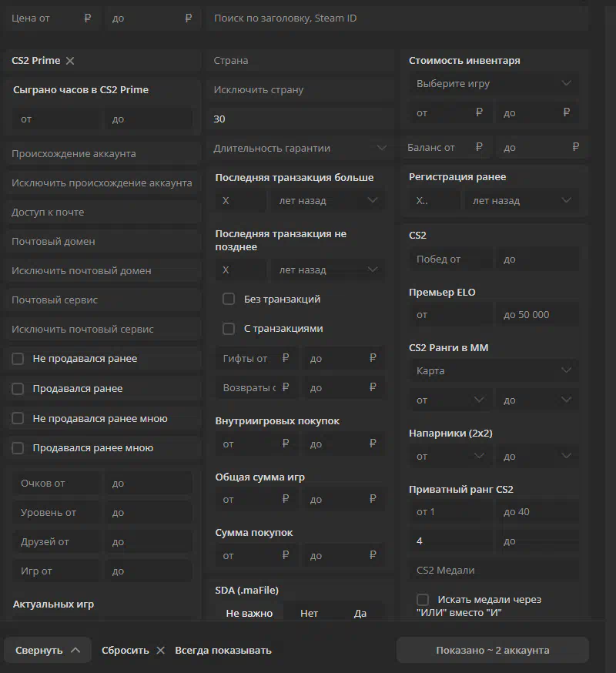The image size is (616, 673).
Task: Click the Премьер ELO 'до 50 000' field
Action: pyautogui.click(x=537, y=315)
